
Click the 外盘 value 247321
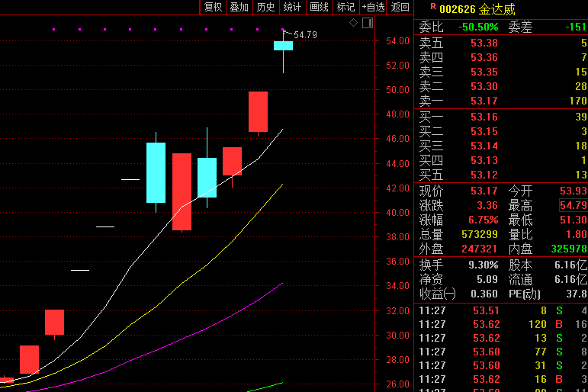click(x=480, y=249)
